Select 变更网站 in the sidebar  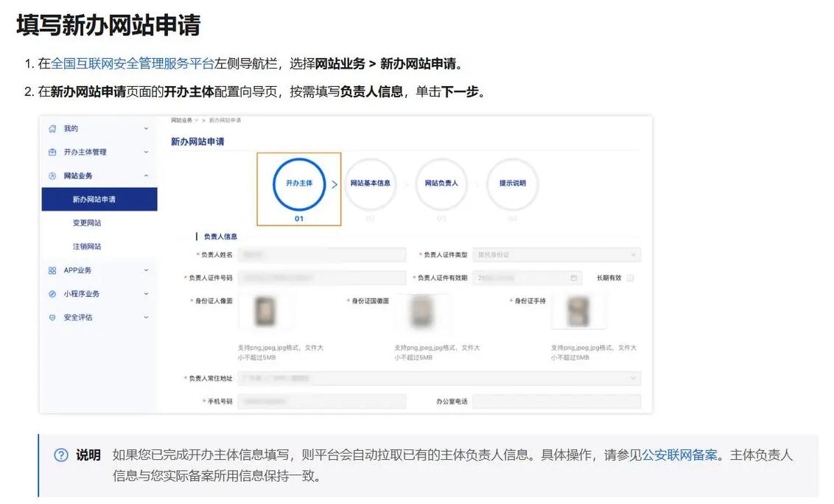87,223
